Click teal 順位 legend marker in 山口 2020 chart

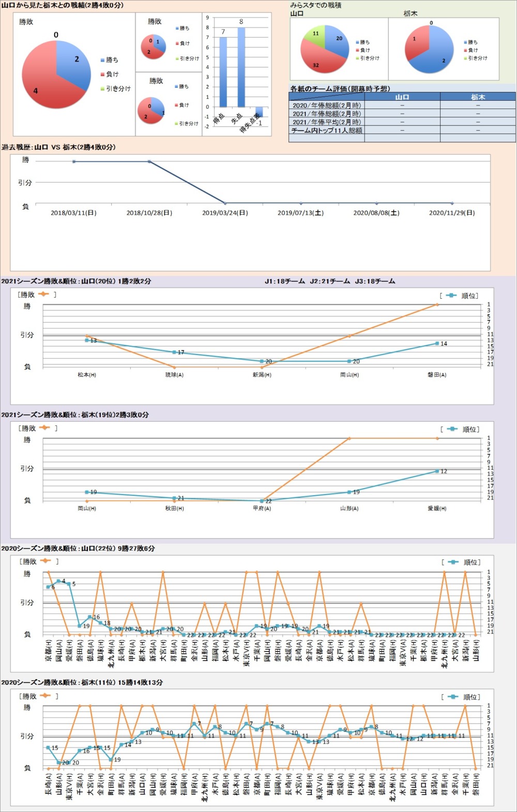pos(453,562)
